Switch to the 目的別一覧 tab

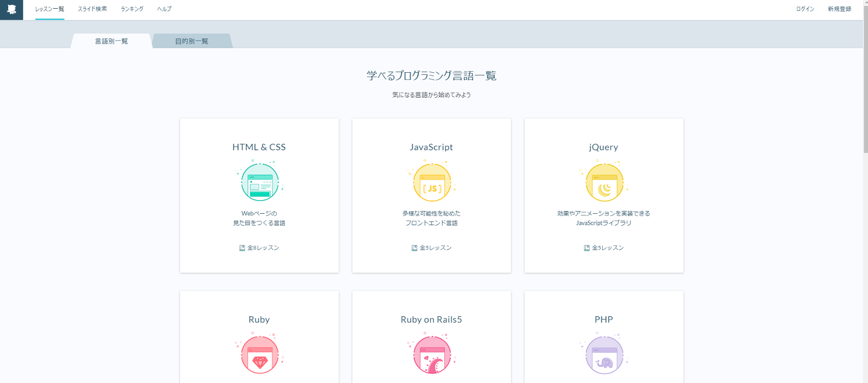click(x=192, y=41)
